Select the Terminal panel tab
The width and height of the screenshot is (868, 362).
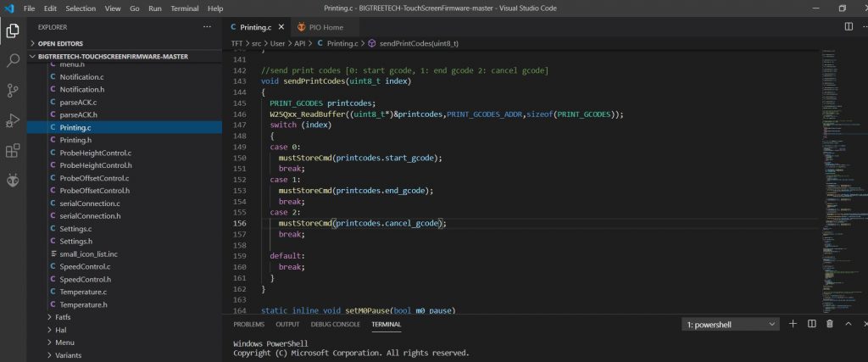click(x=387, y=325)
